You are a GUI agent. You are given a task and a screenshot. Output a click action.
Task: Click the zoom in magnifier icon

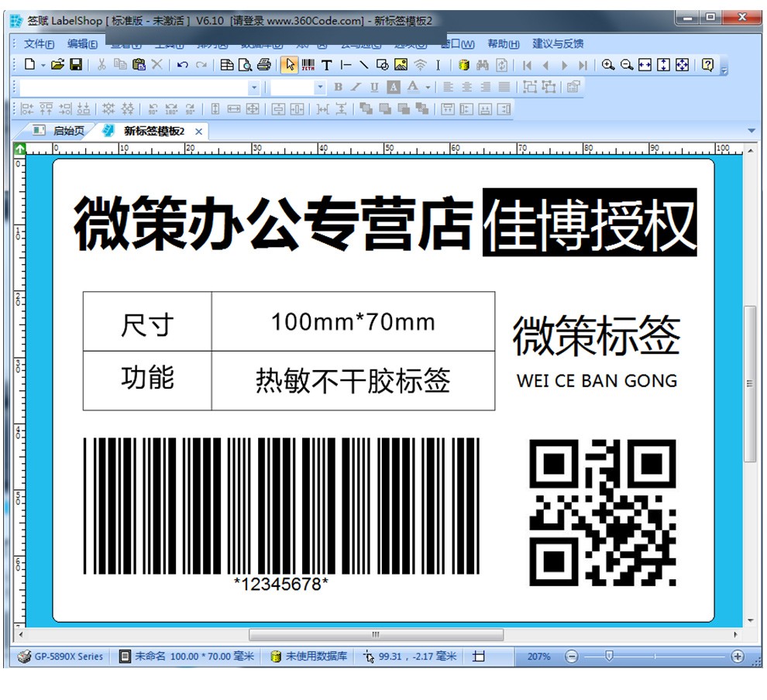[x=608, y=65]
